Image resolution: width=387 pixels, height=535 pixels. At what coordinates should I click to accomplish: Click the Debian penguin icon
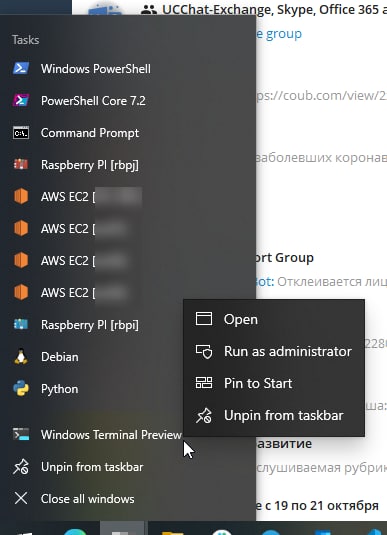coord(21,357)
